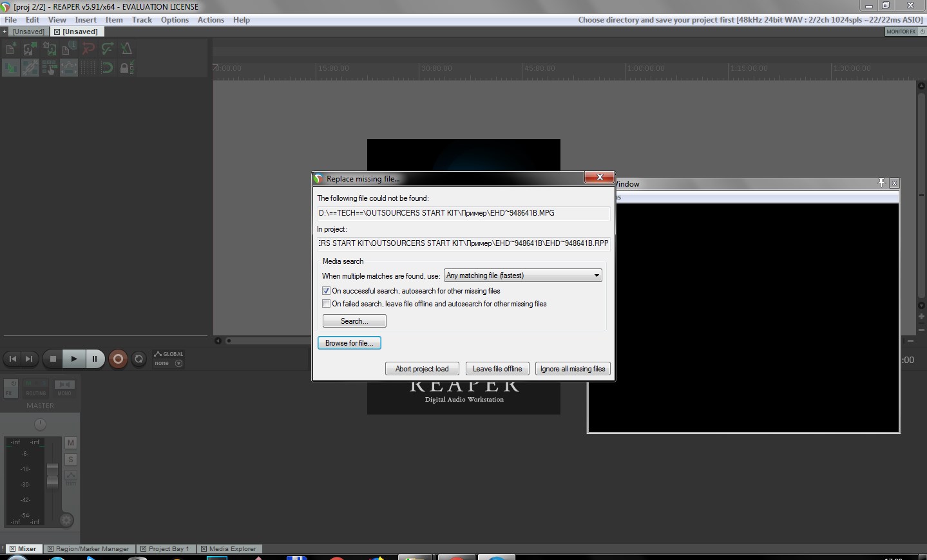Screen dimensions: 927x560
Task: Toggle the Ripple editing toolbar icon
Action: click(x=50, y=68)
